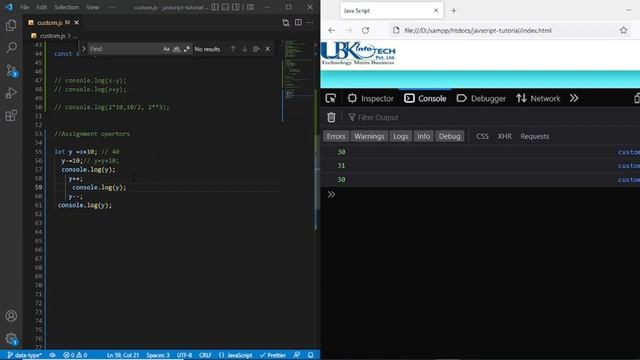The width and height of the screenshot is (640, 360).
Task: Open the View menu
Action: [93, 7]
